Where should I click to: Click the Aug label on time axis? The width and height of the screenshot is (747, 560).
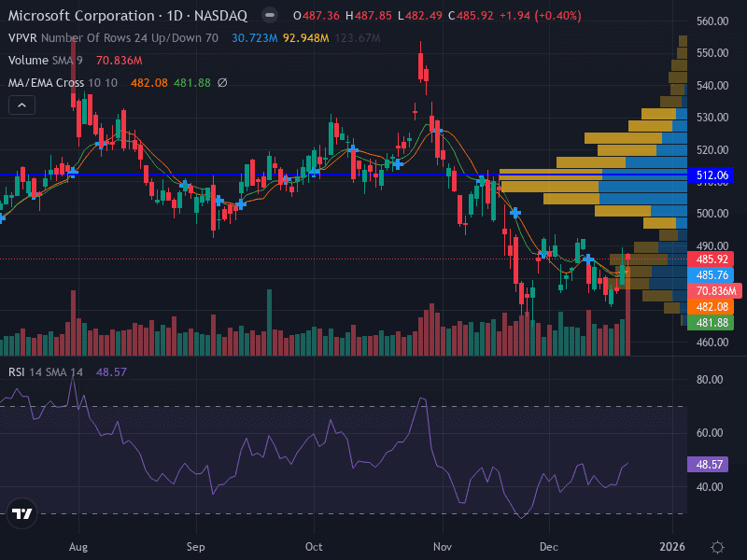78,547
